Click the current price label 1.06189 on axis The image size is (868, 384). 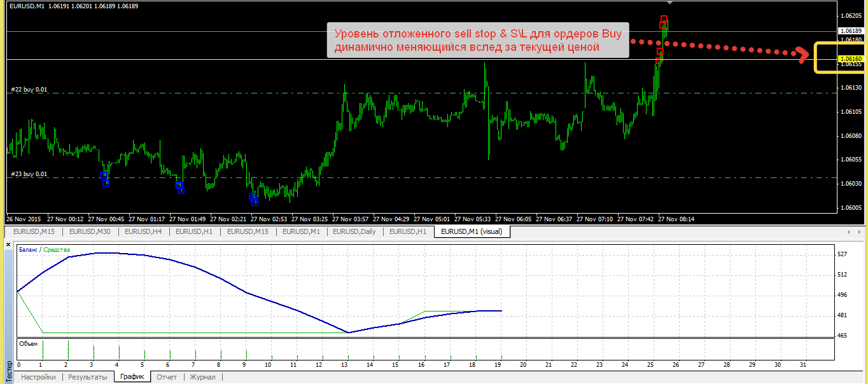(x=851, y=31)
